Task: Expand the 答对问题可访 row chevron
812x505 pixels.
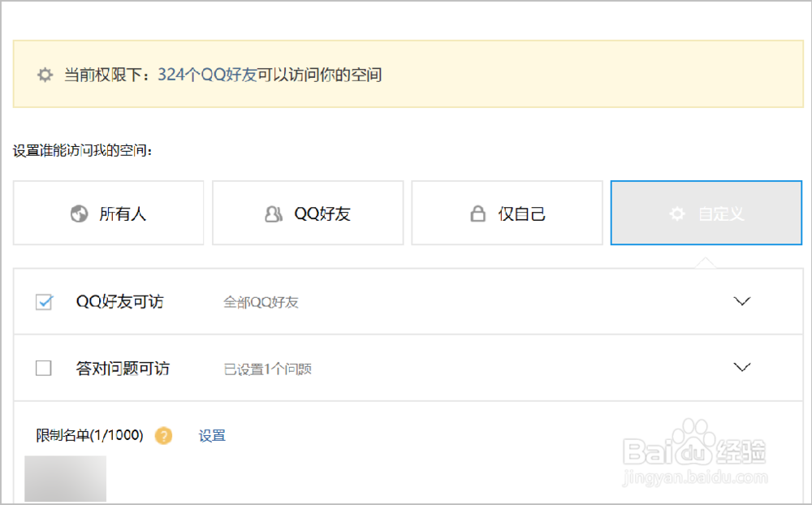Action: click(x=741, y=368)
